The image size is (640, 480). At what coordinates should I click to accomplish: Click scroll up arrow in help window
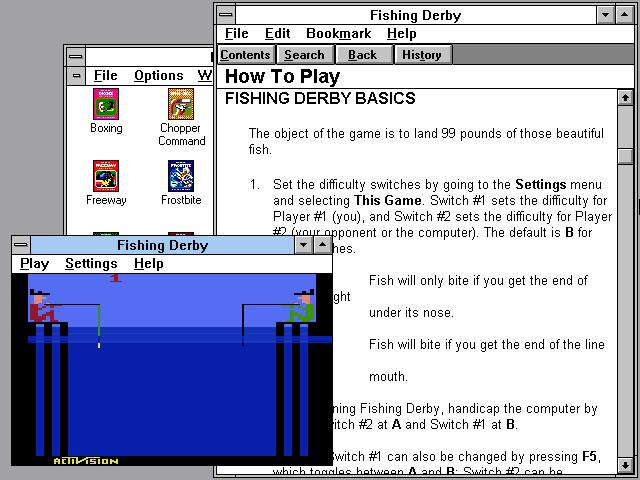point(625,98)
